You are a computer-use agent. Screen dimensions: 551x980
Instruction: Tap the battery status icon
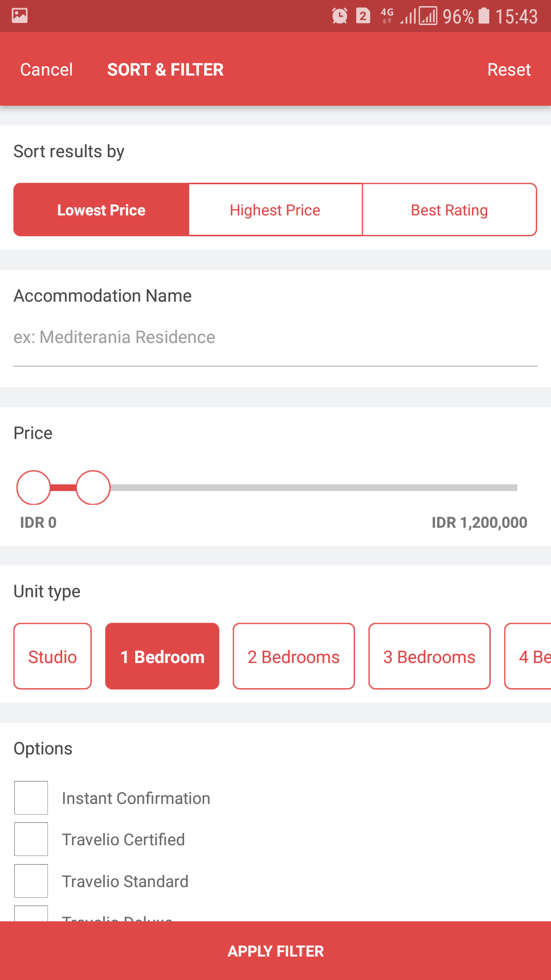tap(484, 16)
